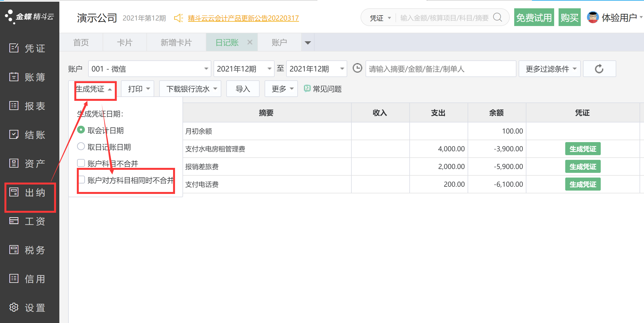Click the 摘要/金额/备注 search input field
The width and height of the screenshot is (644, 323).
tap(440, 69)
